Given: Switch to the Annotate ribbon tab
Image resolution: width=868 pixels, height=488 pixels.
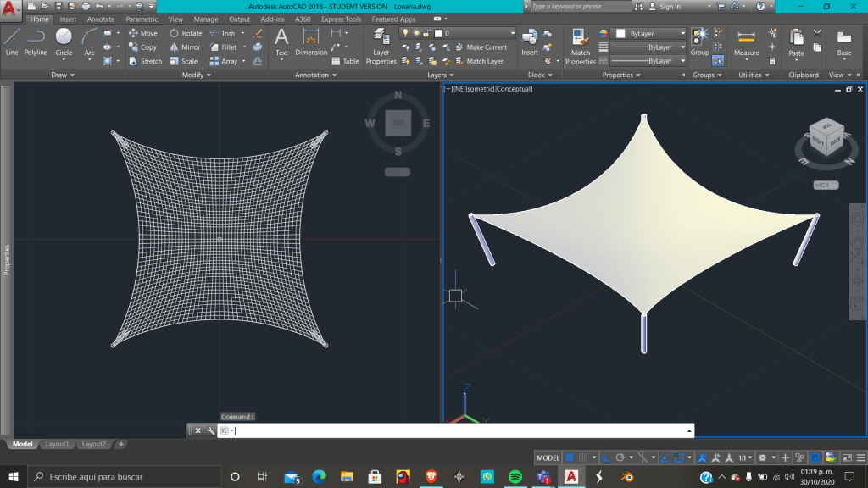Looking at the screenshot, I should (101, 19).
